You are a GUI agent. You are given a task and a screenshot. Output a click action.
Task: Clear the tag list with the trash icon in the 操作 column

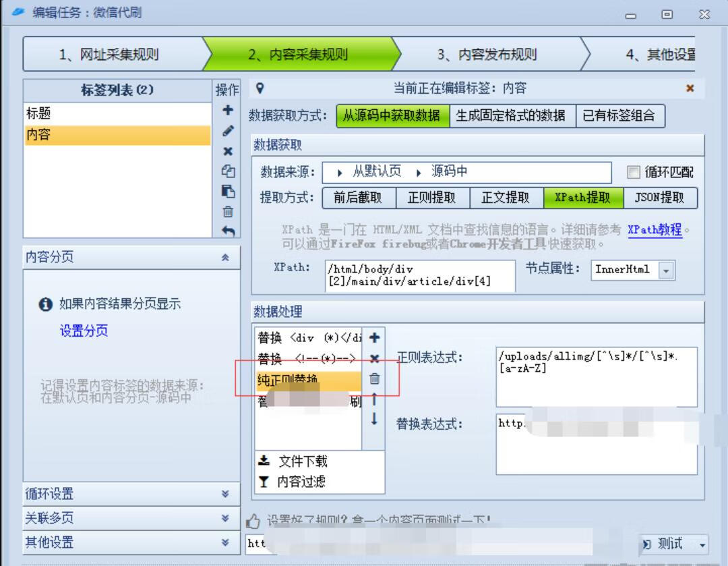[228, 212]
